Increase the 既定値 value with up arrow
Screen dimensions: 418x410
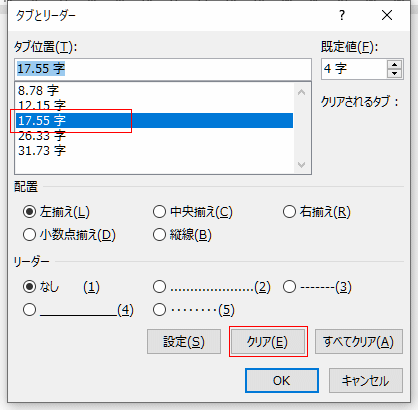[395, 65]
